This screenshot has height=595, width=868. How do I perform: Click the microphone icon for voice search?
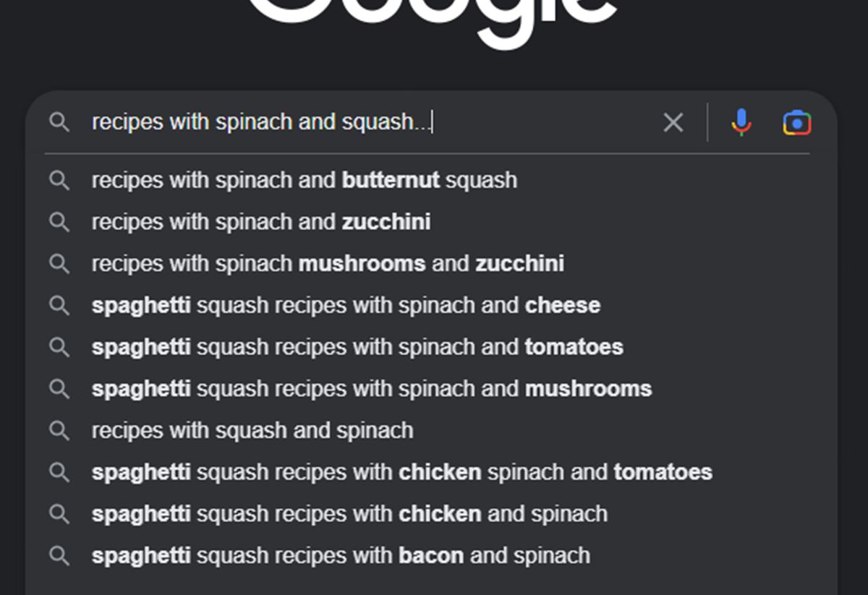pyautogui.click(x=741, y=122)
